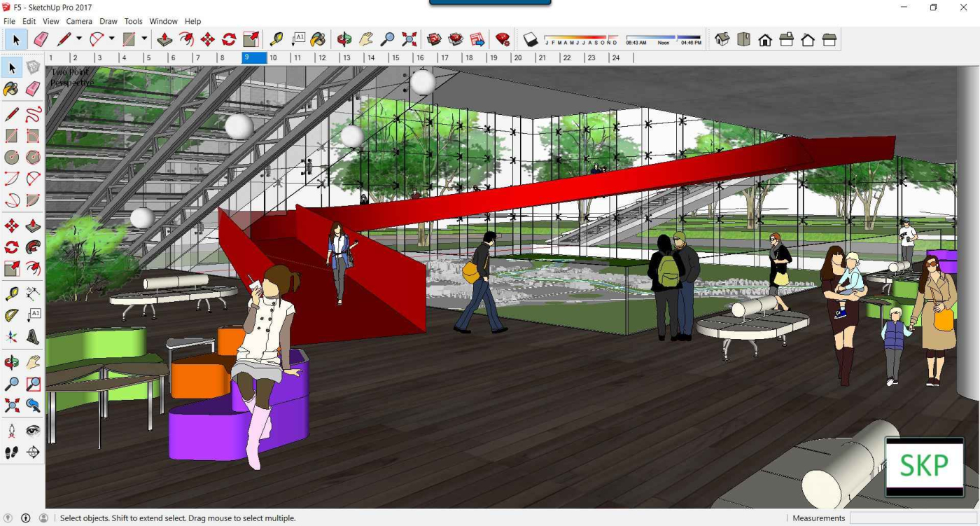
Task: Expand the Pencil line tool dropdown arrow
Action: pos(78,39)
